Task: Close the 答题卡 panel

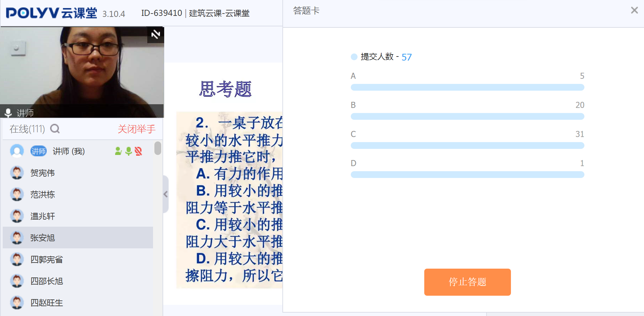Action: coord(634,10)
